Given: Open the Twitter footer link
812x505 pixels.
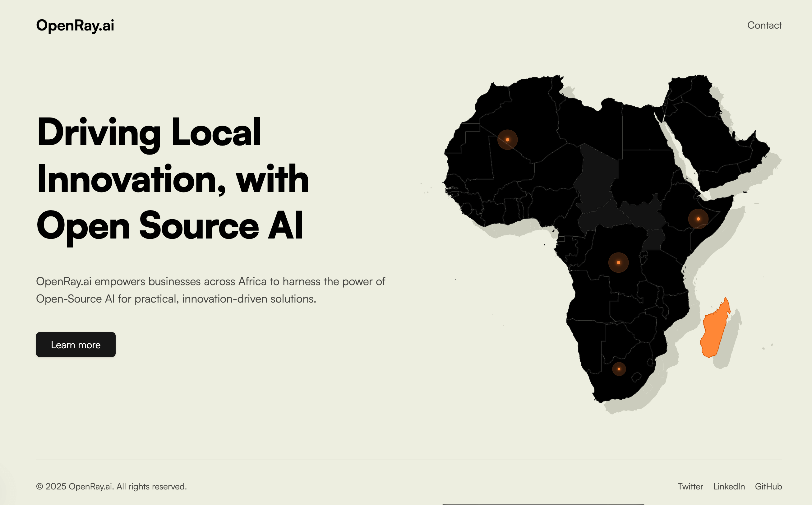Looking at the screenshot, I should click(690, 486).
